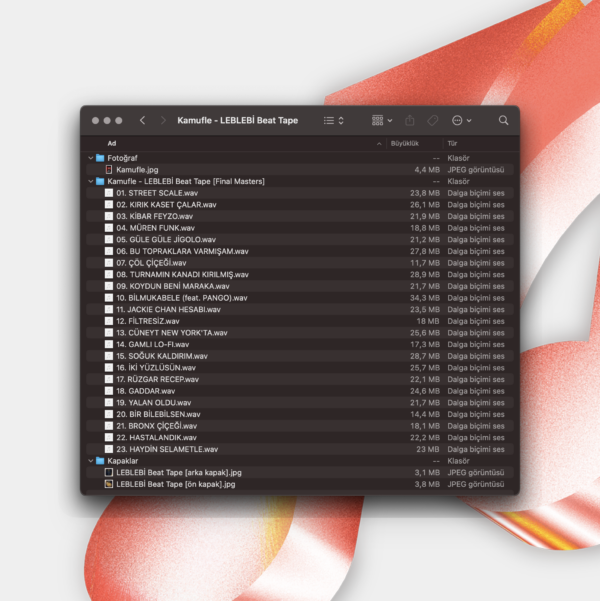Screen dimensions: 600x601
Task: Click the 23. HAYDİN SELAMETLE.wav file icon
Action: pyautogui.click(x=109, y=449)
